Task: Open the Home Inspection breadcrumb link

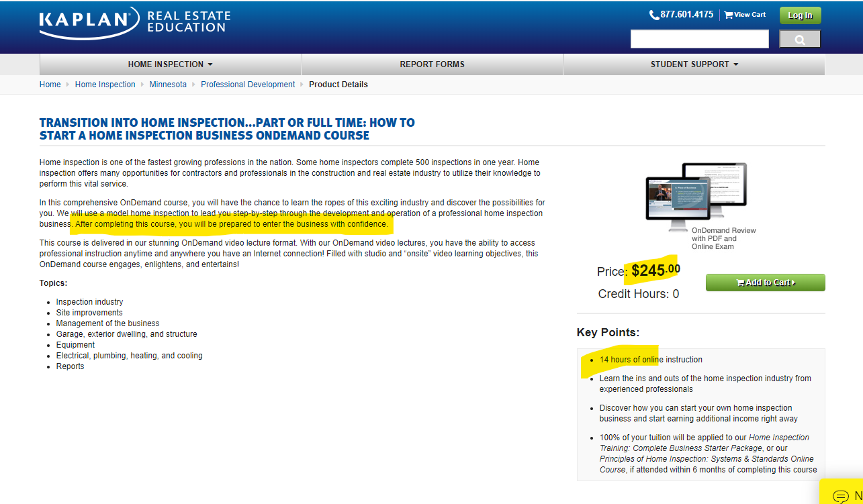Action: (x=105, y=85)
